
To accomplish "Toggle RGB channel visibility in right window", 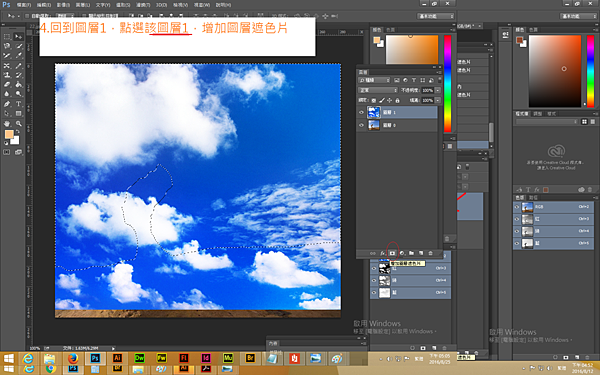I will point(517,207).
